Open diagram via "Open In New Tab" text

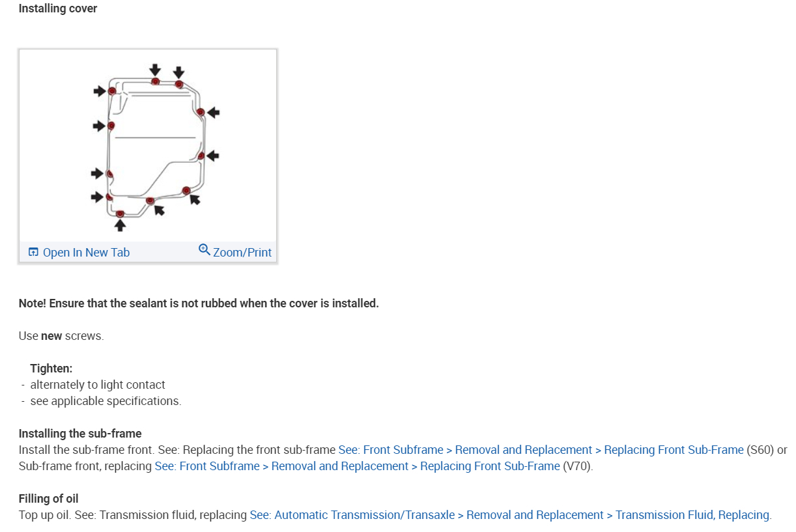pyautogui.click(x=86, y=253)
